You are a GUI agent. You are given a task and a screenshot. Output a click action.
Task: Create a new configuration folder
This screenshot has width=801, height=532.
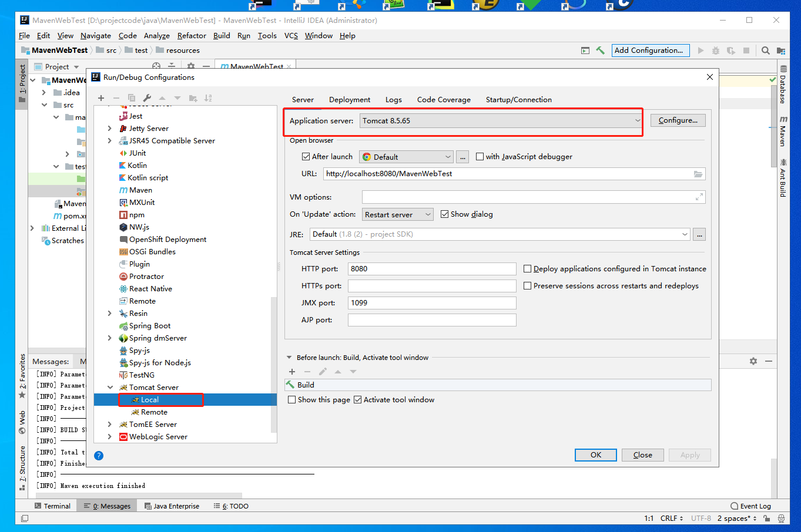193,98
